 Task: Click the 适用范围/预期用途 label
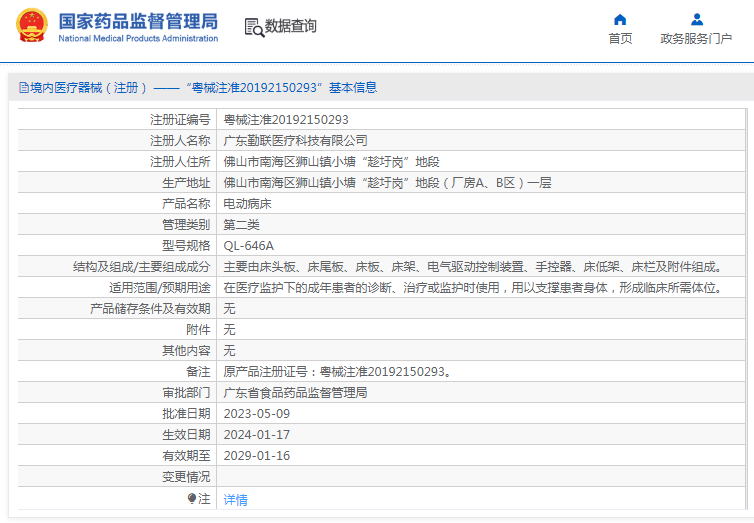pos(160,288)
